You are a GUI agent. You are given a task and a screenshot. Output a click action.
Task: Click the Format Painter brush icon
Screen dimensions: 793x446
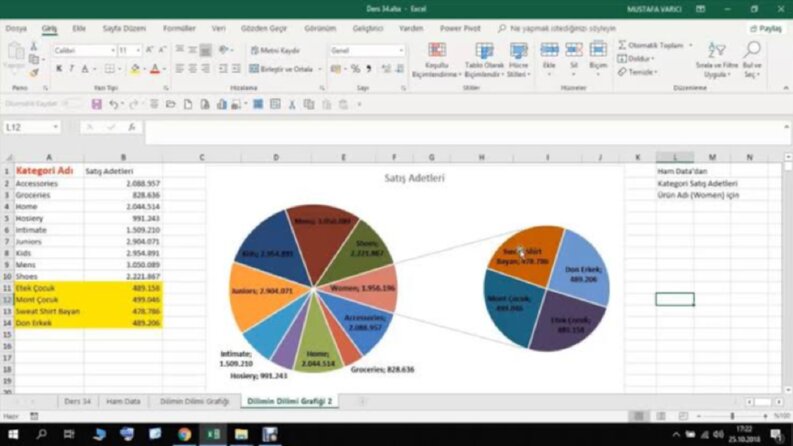coord(34,73)
